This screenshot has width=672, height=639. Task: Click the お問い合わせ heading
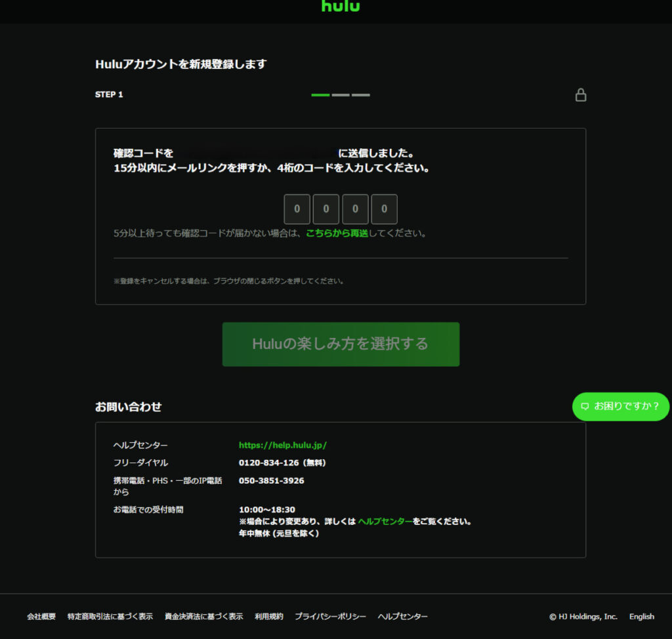(x=129, y=407)
